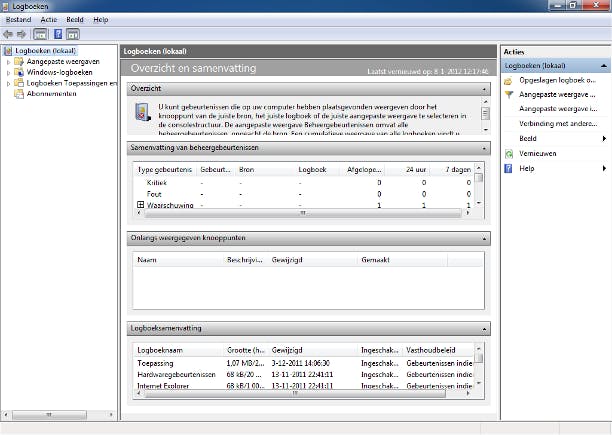Click Verbinding met andere... action link
The image size is (612, 435).
pos(554,123)
